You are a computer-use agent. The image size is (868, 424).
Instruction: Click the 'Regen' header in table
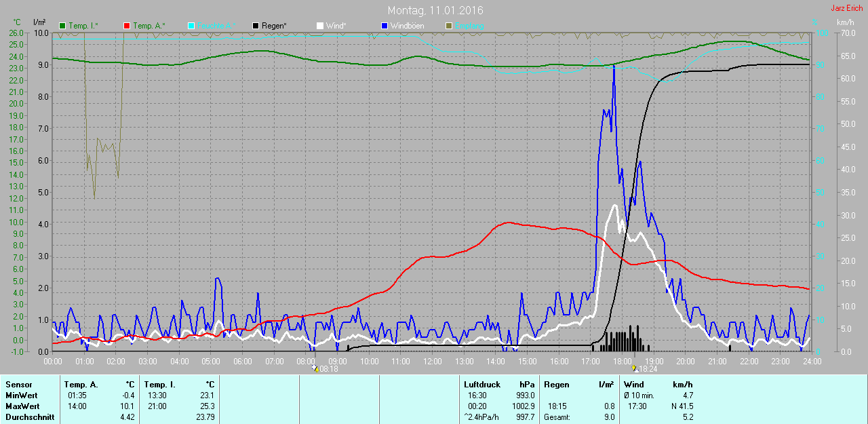(556, 385)
